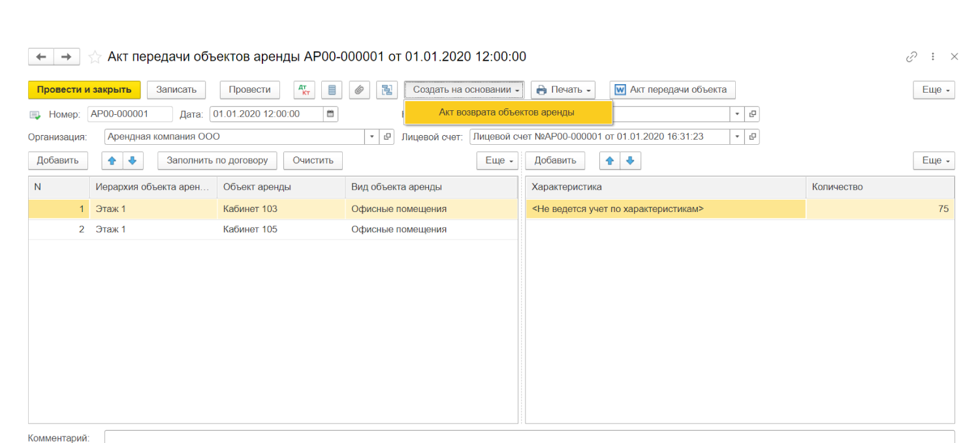The height and width of the screenshot is (443, 980).
Task: Open top-right Еще menu
Action: [x=934, y=90]
